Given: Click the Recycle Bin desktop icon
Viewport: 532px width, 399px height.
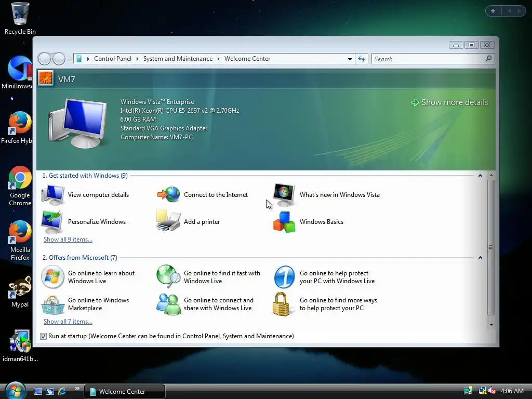Looking at the screenshot, I should (20, 14).
